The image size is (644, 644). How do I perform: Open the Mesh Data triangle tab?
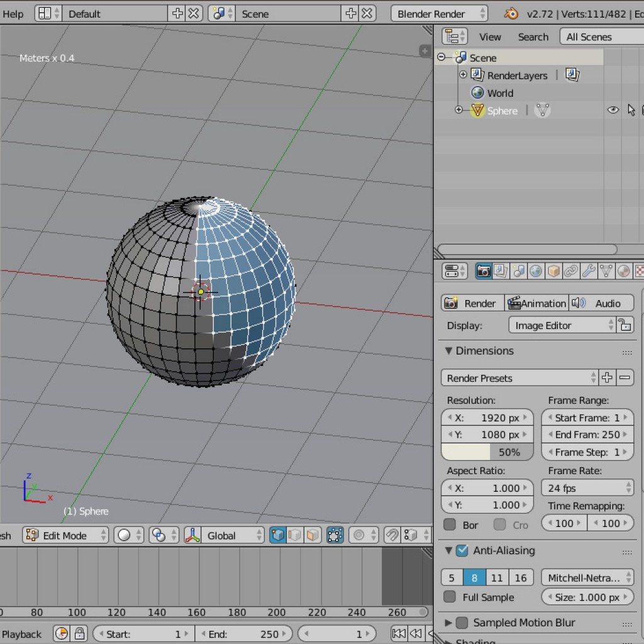[x=606, y=271]
